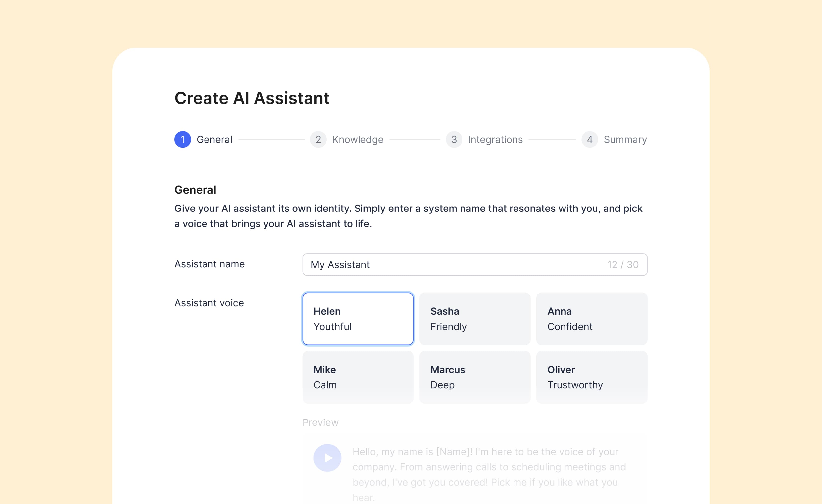Jump to the Summary step
The width and height of the screenshot is (822, 504).
[x=625, y=139]
